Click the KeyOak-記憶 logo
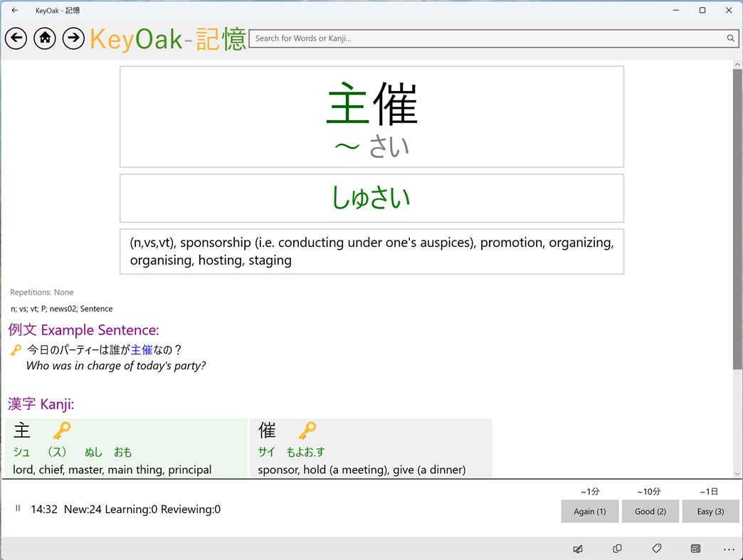This screenshot has width=743, height=560. 168,38
